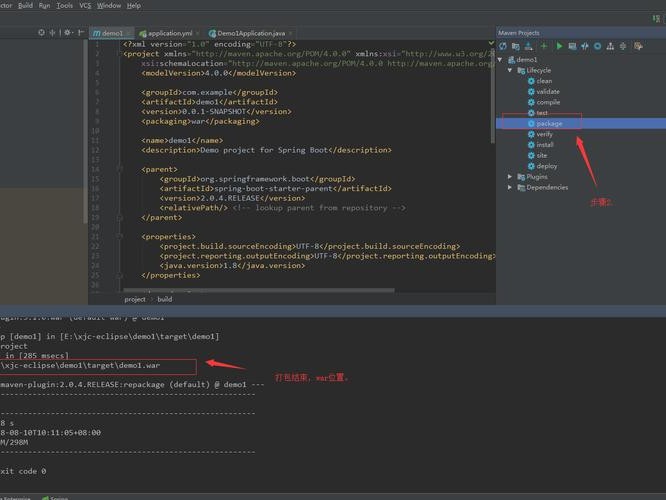
Task: Click the version 2.0.4.RELEASE line
Action: [x=232, y=198]
